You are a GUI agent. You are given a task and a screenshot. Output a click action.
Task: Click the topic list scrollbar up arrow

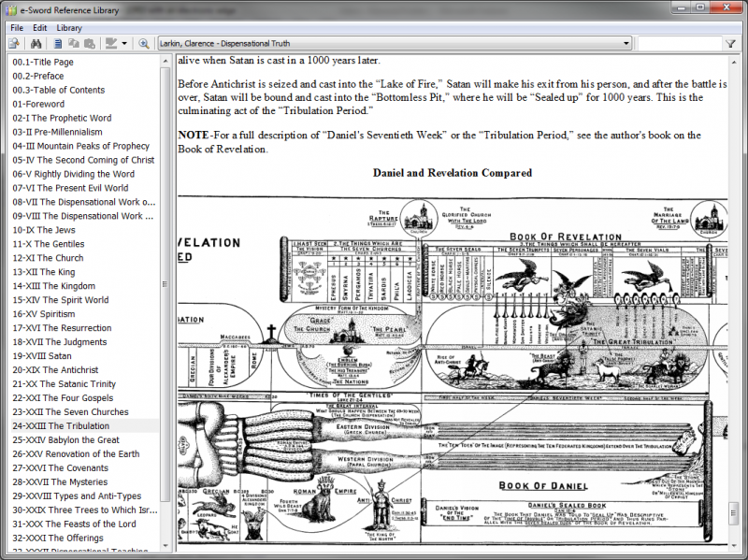point(165,61)
